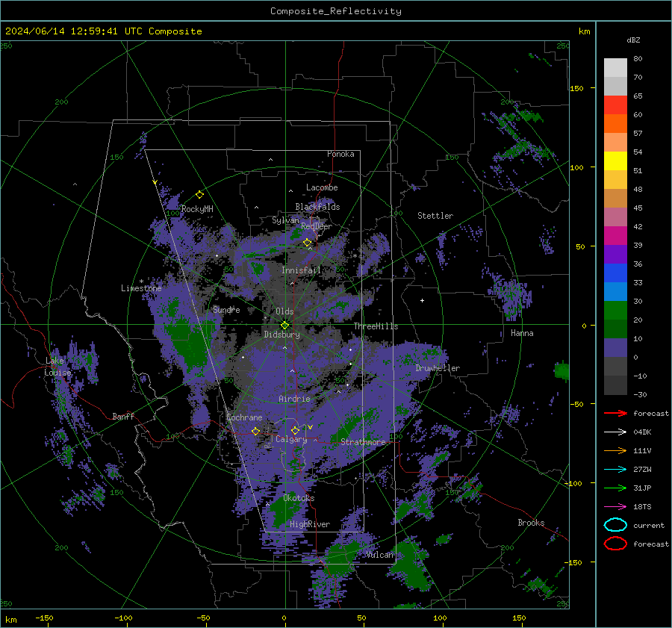Pick the blue 33-36 dBZ swatch
Screen dimensions: 672x628
coord(615,273)
